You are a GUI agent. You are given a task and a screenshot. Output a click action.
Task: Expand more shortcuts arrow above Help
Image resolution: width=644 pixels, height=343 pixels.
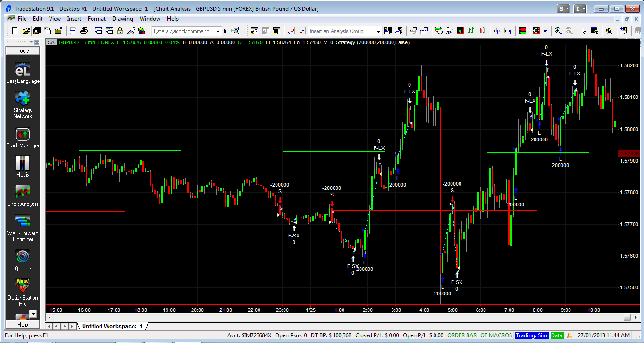click(x=33, y=314)
